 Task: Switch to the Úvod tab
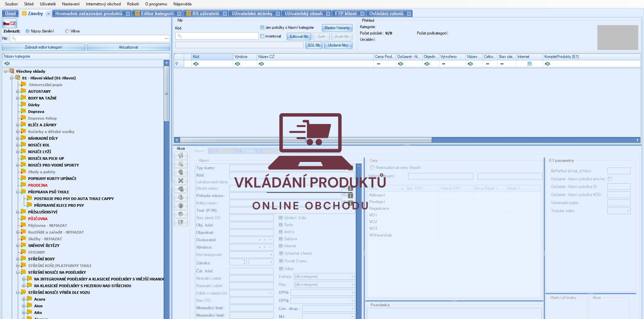(x=10, y=13)
